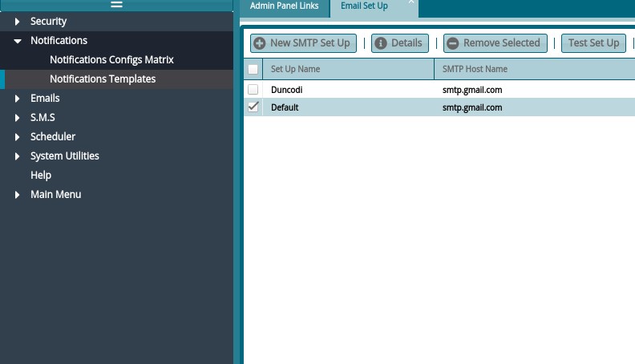Select Notifications Templates in sidebar

click(x=103, y=79)
